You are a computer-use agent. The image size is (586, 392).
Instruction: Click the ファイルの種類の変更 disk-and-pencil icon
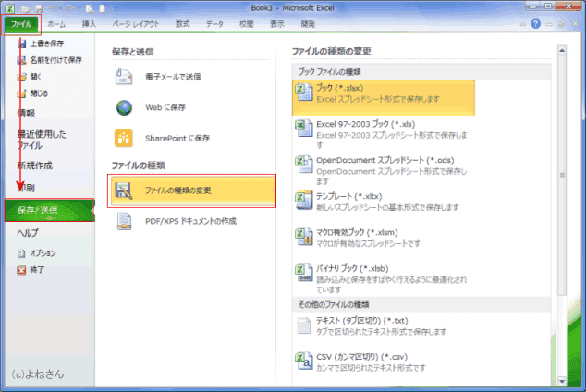point(124,190)
